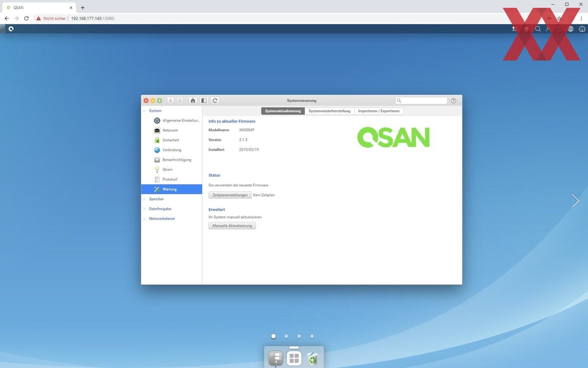The width and height of the screenshot is (588, 368).
Task: Navigate forward in Systemsteuerung window
Action: tap(180, 100)
